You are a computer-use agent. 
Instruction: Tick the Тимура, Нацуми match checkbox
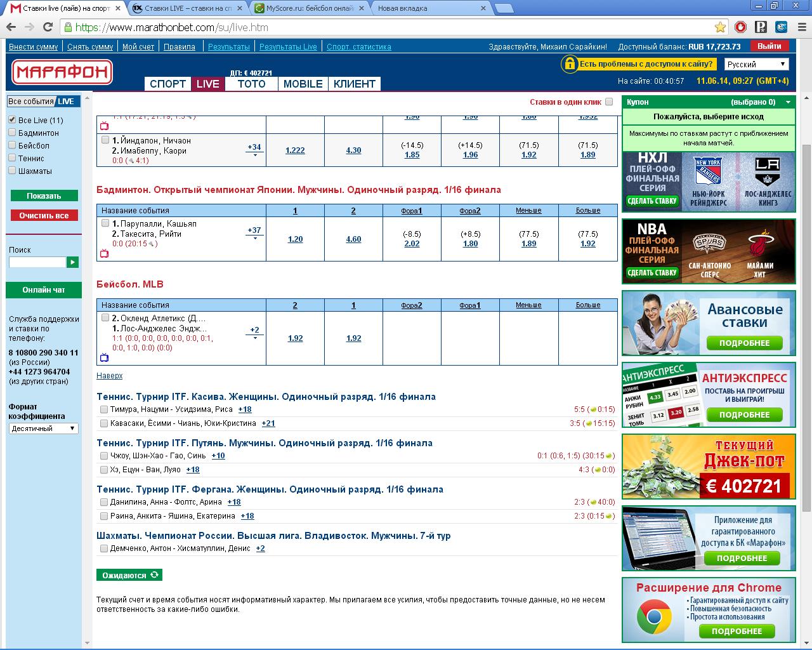[x=104, y=409]
